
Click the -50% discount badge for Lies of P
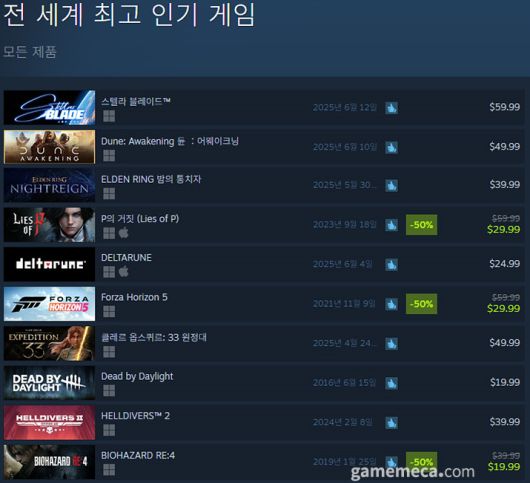point(421,225)
